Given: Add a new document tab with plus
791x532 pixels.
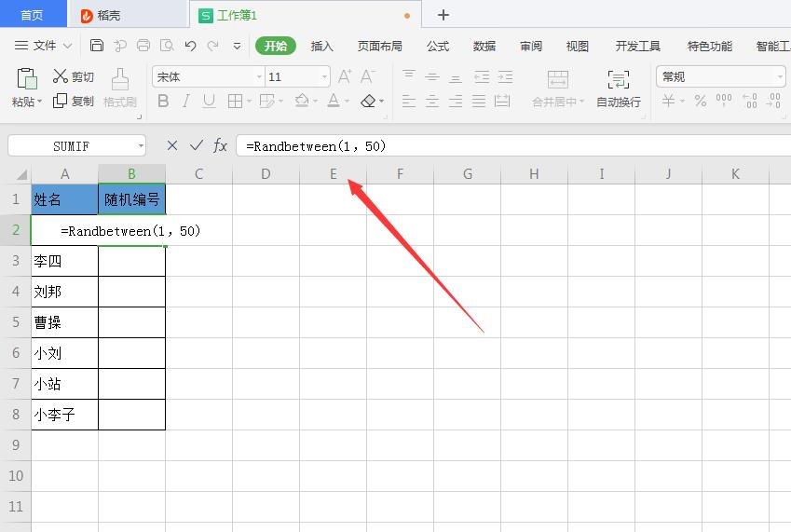Looking at the screenshot, I should point(443,15).
